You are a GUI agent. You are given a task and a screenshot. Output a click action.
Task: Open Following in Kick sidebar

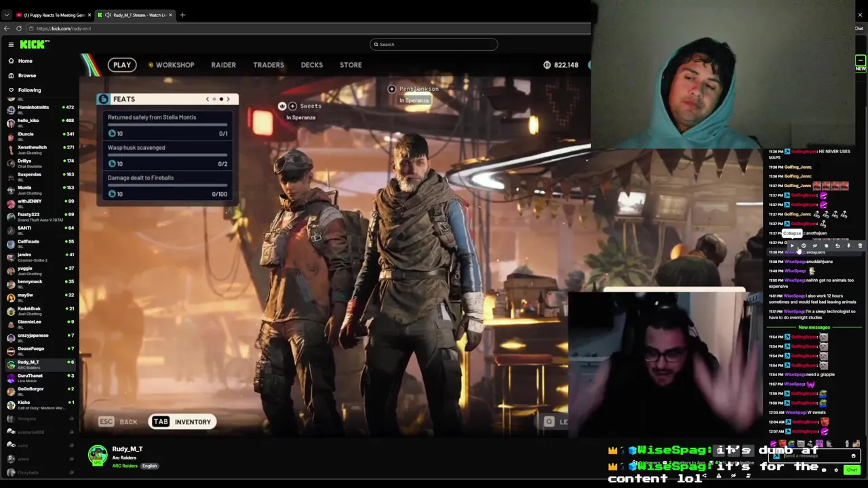29,89
